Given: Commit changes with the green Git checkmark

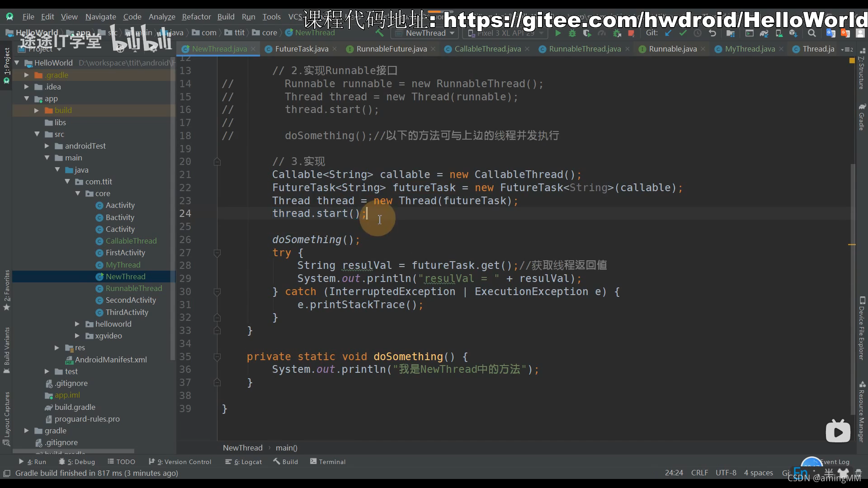Looking at the screenshot, I should coord(683,33).
